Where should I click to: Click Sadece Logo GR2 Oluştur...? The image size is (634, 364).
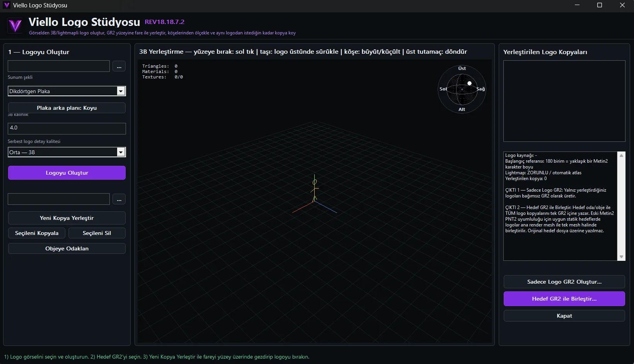click(x=564, y=282)
